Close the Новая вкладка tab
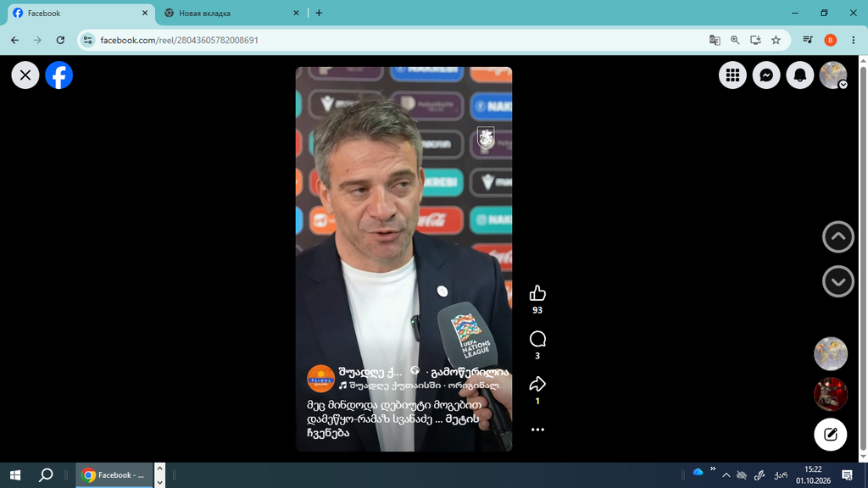Screen dimensions: 868x488 pos(296,13)
